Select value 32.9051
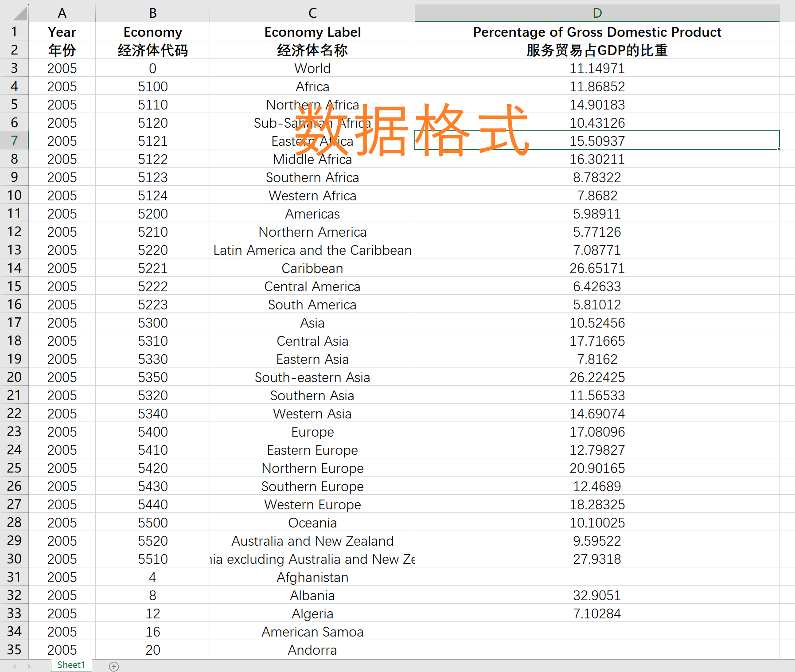The image size is (795, 672). [x=597, y=595]
